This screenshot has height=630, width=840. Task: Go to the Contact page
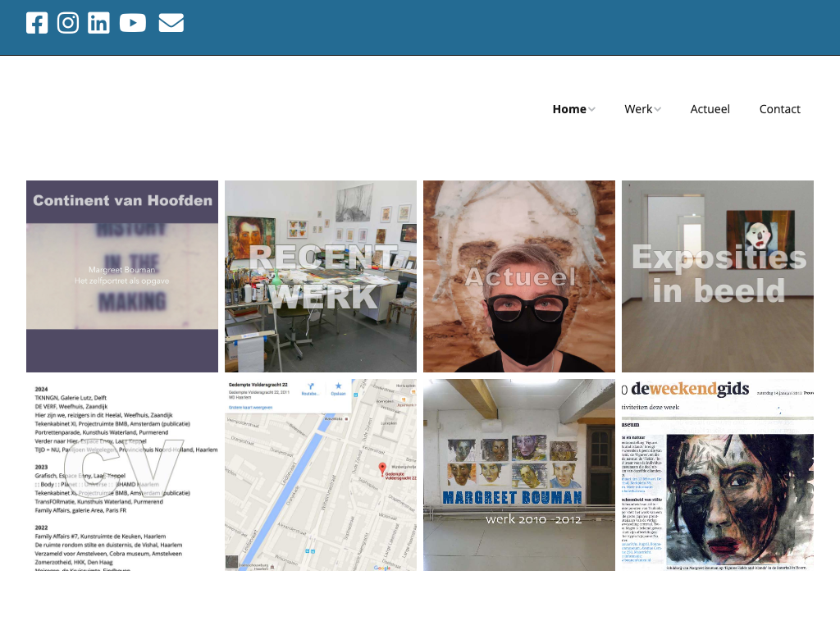coord(779,109)
